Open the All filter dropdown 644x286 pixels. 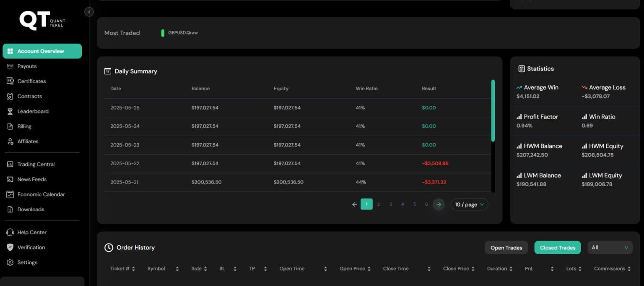[x=610, y=247]
